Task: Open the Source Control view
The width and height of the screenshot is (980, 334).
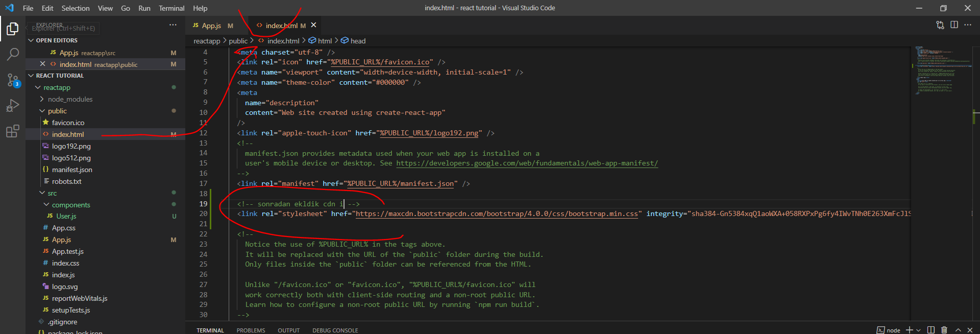Action: pos(13,80)
